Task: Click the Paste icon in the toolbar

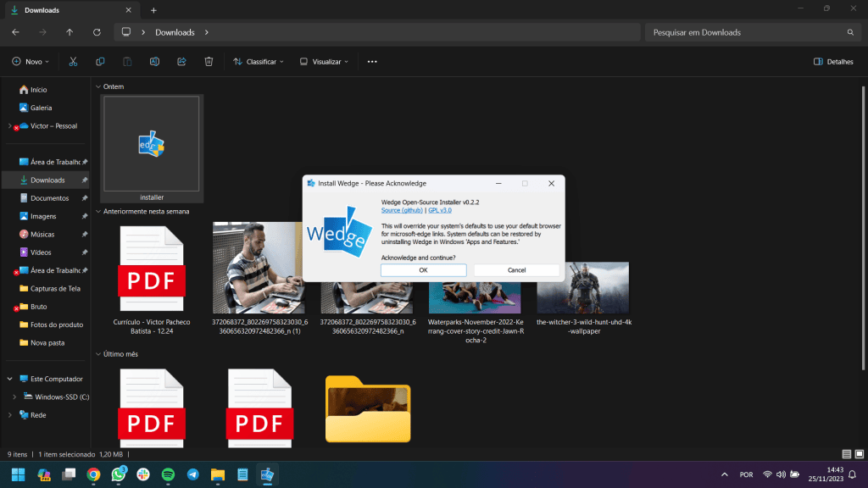Action: click(127, 61)
